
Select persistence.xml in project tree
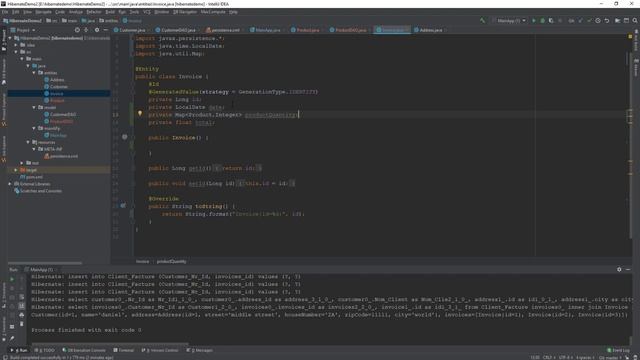coord(61,156)
